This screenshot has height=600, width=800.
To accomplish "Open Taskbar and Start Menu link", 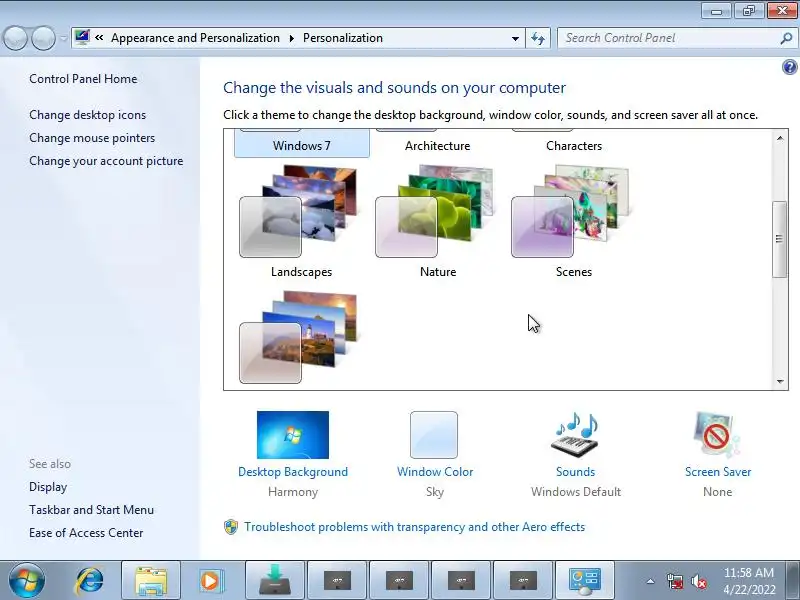I will click(91, 510).
